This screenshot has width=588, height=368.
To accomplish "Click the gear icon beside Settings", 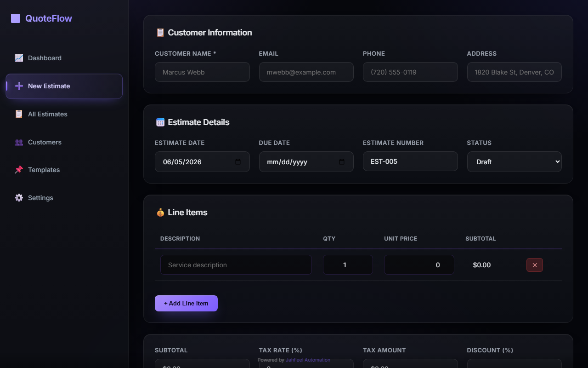I will 19,198.
